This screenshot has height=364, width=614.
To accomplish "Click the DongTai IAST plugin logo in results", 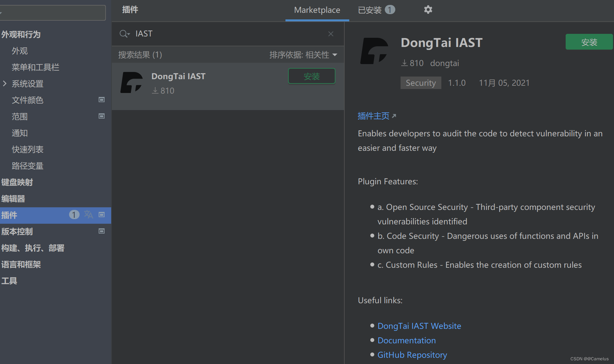I will point(132,82).
